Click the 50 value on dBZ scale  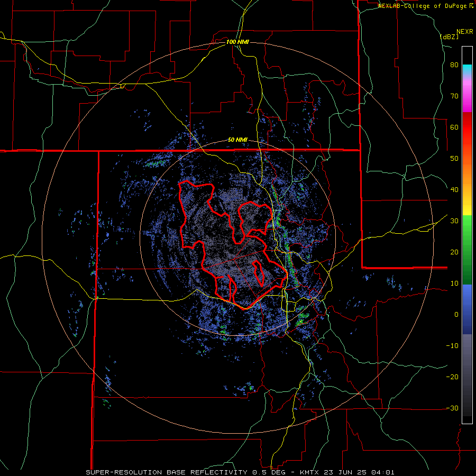pos(454,159)
